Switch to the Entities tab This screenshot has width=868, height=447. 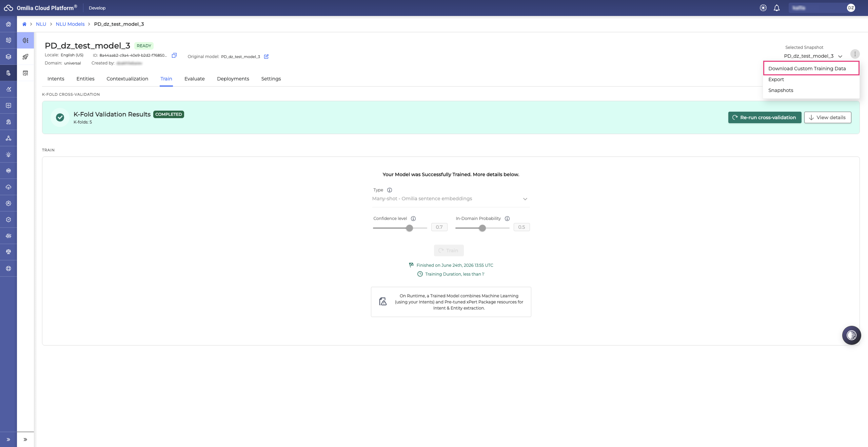pyautogui.click(x=85, y=79)
